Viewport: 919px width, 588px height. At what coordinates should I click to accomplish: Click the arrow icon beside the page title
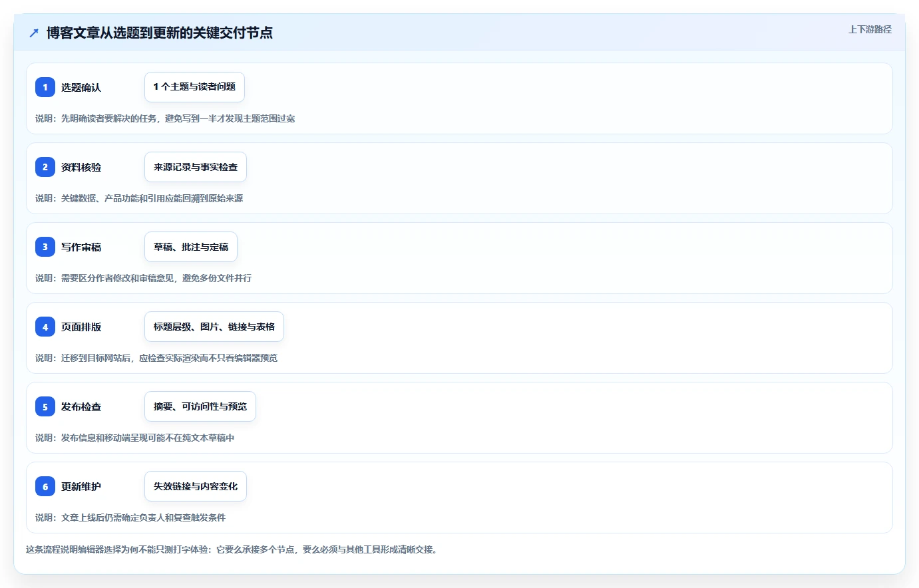pyautogui.click(x=34, y=33)
